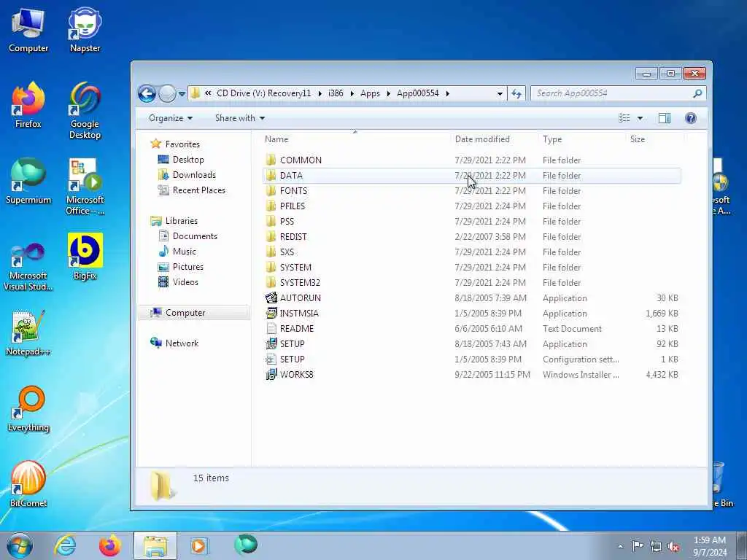Open the Start menu orb
This screenshot has width=747, height=560.
point(20,545)
